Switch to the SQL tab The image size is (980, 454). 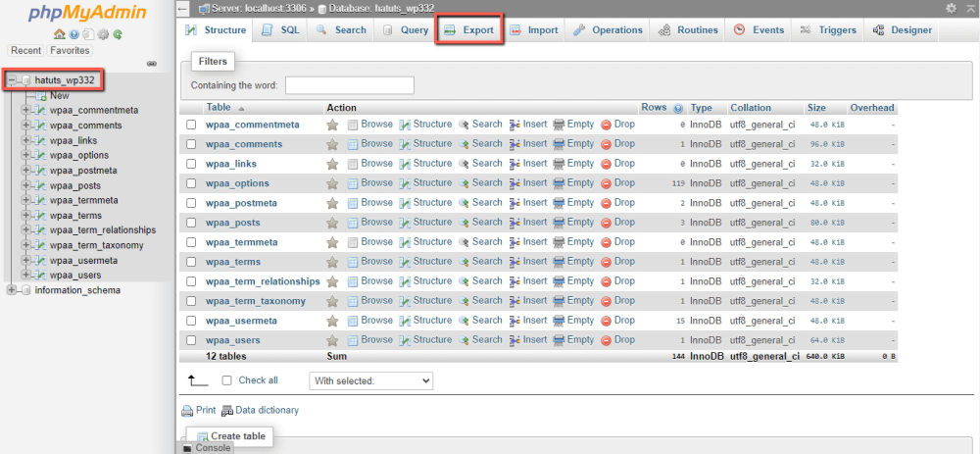click(280, 30)
